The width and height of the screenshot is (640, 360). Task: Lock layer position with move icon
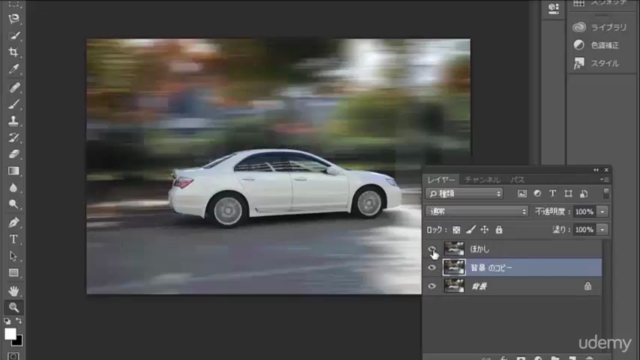[484, 230]
